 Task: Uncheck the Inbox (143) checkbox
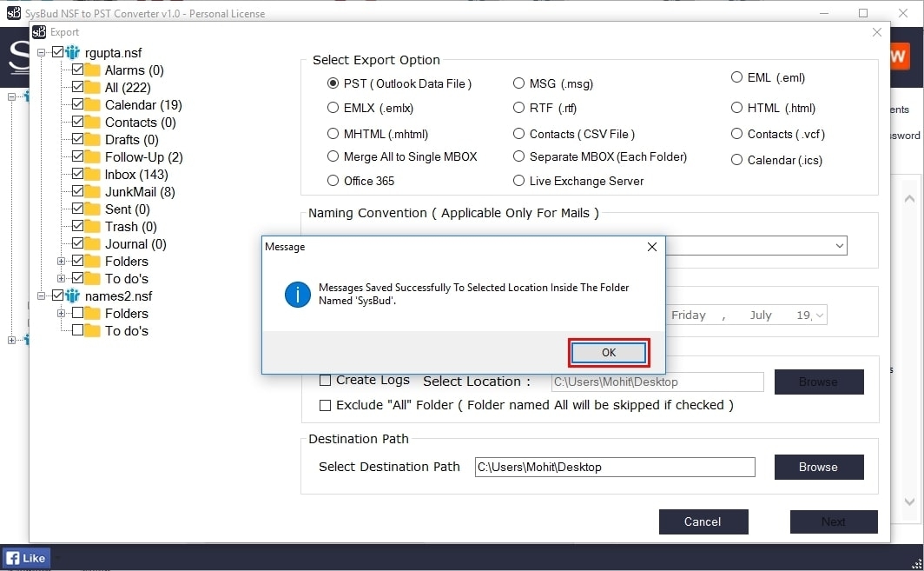click(77, 174)
